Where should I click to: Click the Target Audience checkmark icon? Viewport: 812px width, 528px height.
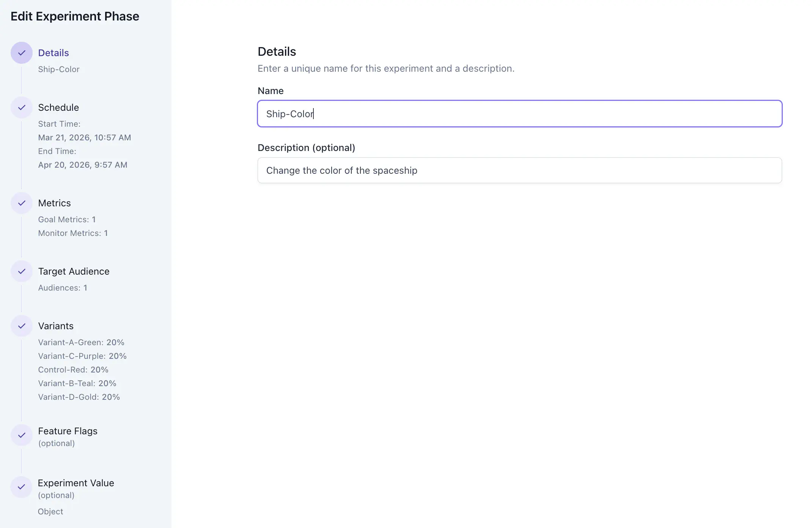point(22,271)
